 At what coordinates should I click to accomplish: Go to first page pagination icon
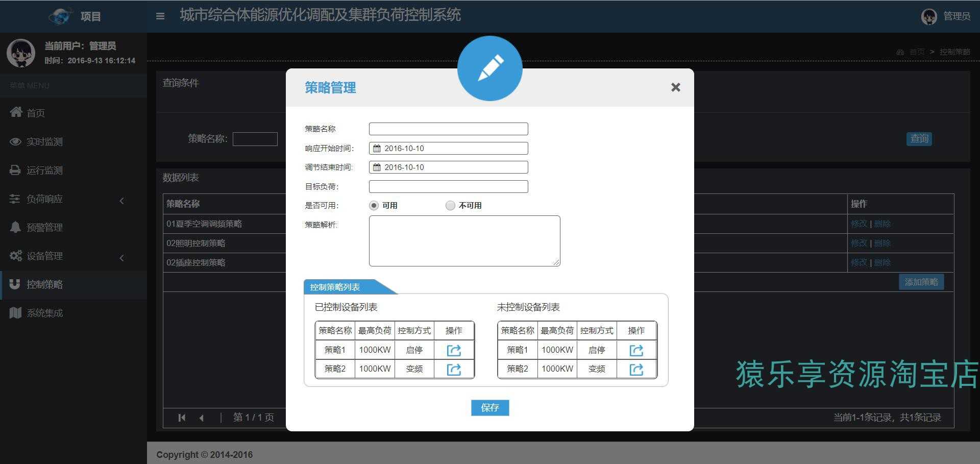[182, 418]
